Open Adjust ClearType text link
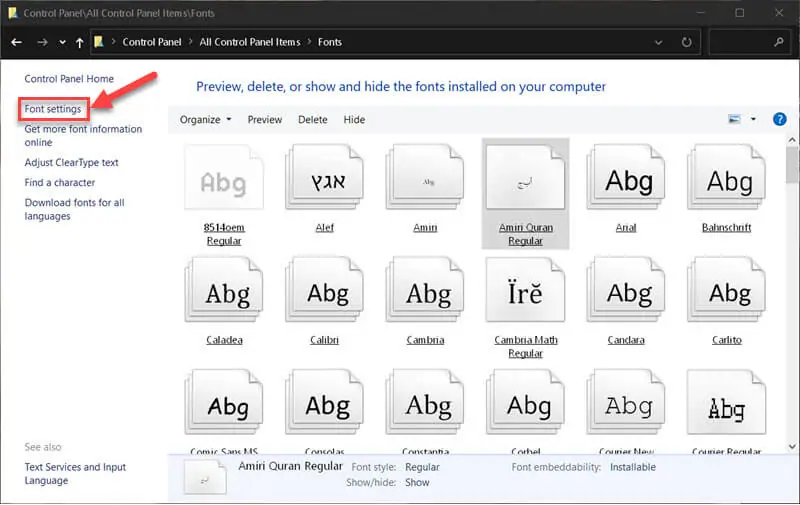Screen dimensions: 800x505 point(71,162)
